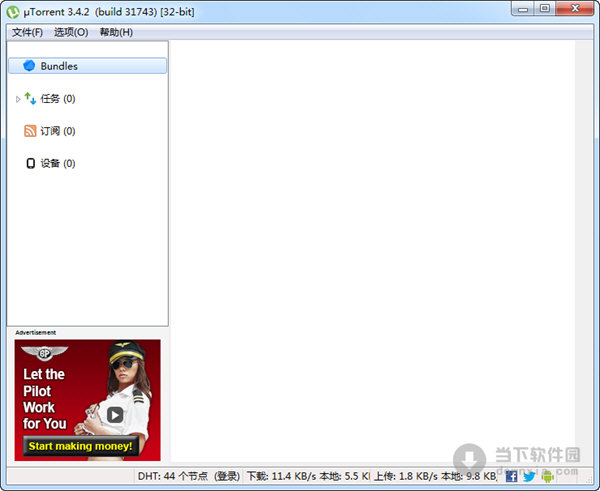Screen dimensions: 600x491
Task: Click the Android icon in status bar
Action: (548, 476)
